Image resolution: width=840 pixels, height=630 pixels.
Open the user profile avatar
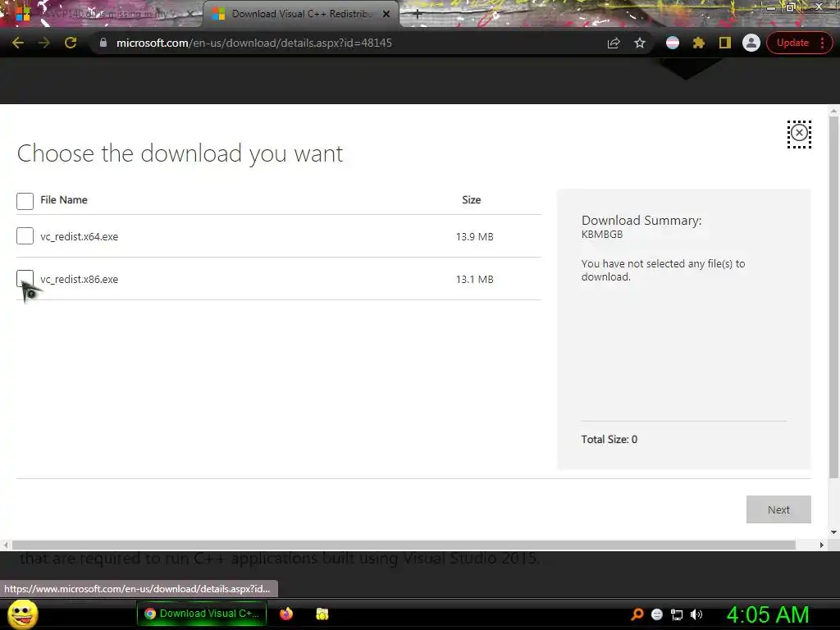coord(751,43)
